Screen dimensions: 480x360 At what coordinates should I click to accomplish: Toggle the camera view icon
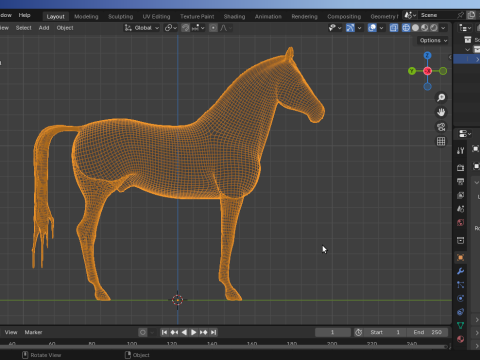coord(441,127)
